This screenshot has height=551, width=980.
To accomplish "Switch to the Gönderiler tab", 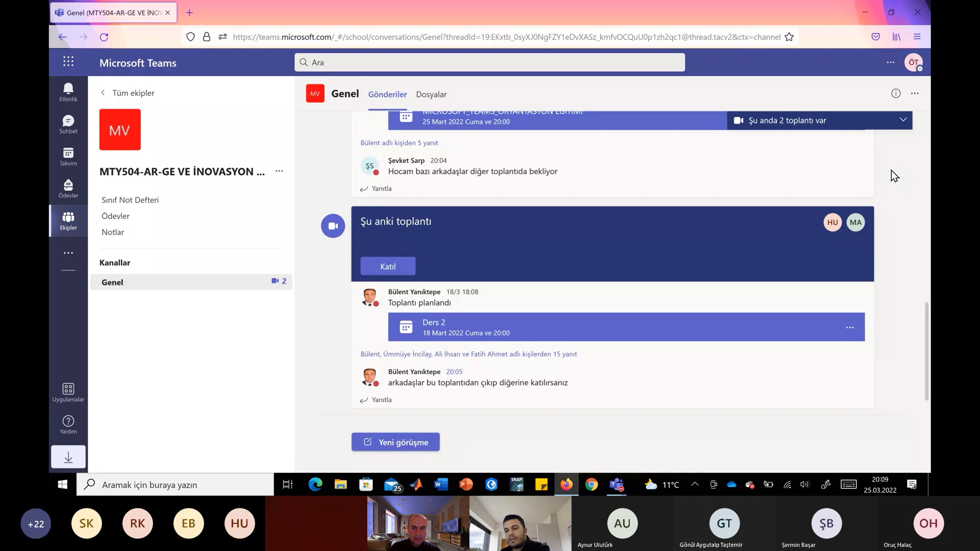I will tap(387, 94).
